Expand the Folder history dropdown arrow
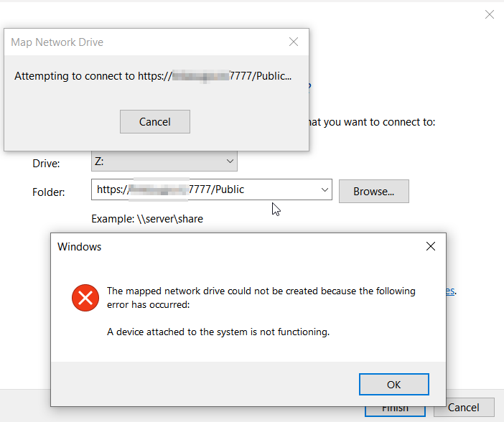504x422 pixels. [x=325, y=189]
